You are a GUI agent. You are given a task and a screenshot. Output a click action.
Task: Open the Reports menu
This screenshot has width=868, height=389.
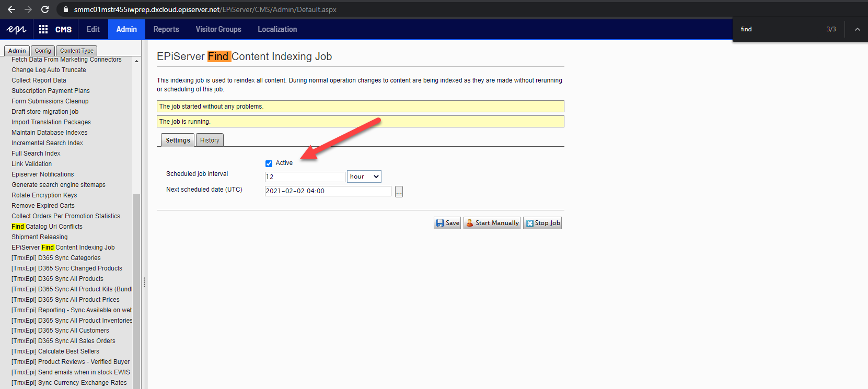pos(166,29)
